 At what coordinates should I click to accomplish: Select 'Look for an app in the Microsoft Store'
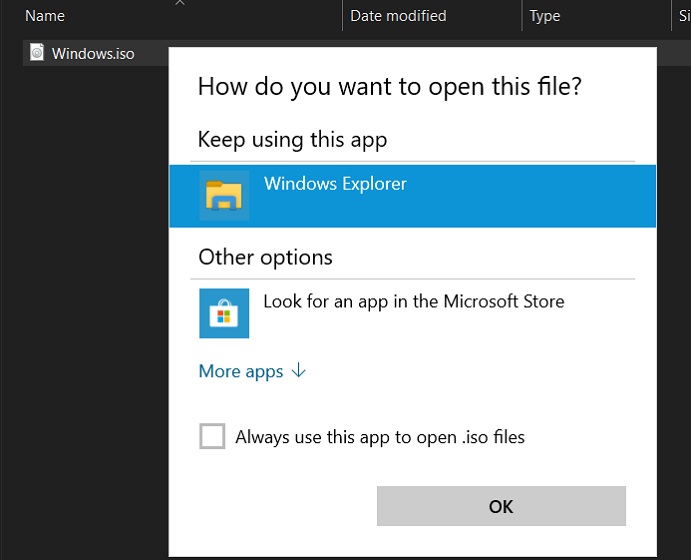(x=413, y=301)
